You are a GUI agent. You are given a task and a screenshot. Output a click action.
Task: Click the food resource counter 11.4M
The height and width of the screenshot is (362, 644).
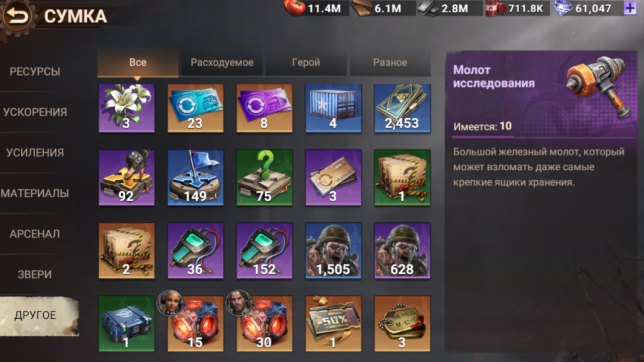tap(316, 8)
